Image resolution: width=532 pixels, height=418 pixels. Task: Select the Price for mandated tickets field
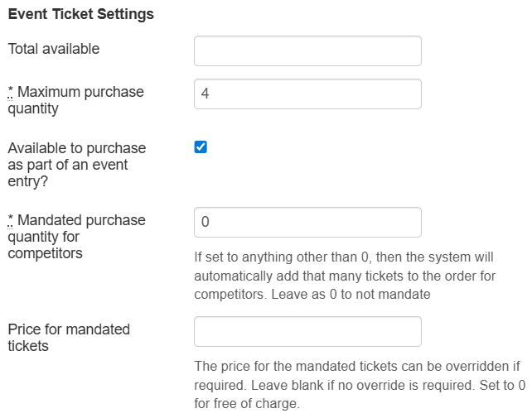coord(307,332)
